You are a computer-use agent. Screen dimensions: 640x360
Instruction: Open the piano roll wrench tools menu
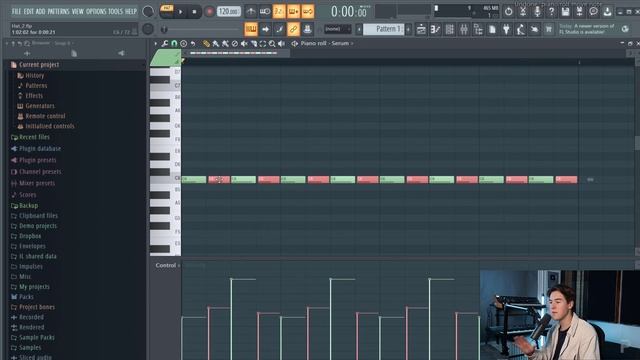click(x=164, y=44)
